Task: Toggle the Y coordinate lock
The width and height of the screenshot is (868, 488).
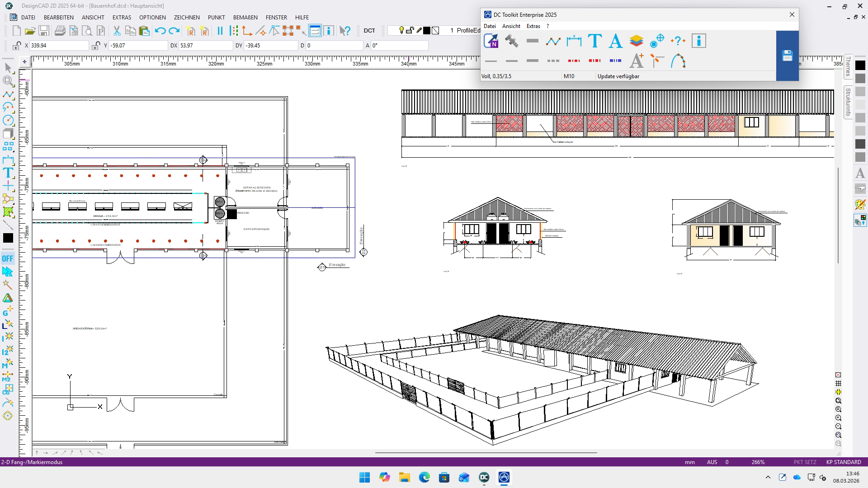Action: pos(95,46)
